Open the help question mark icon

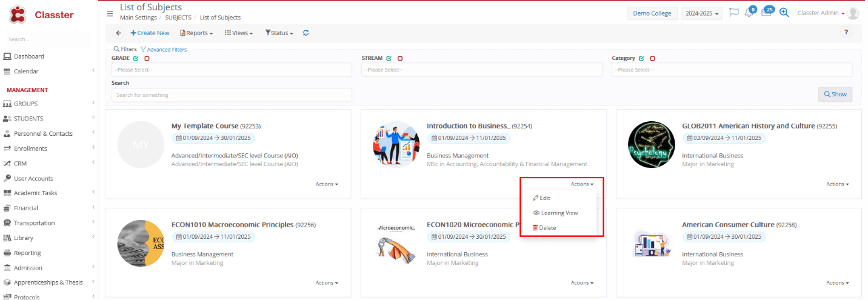click(847, 33)
